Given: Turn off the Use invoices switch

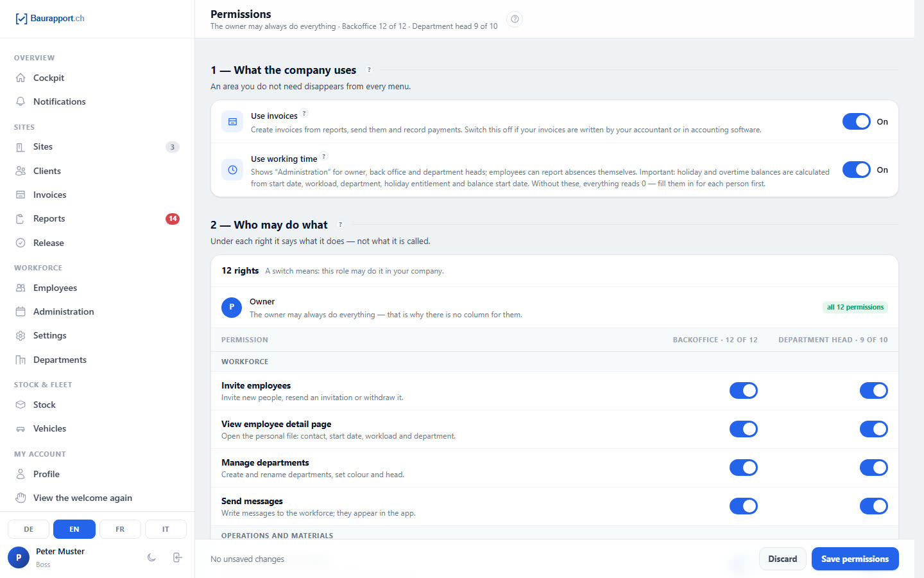Looking at the screenshot, I should (856, 121).
